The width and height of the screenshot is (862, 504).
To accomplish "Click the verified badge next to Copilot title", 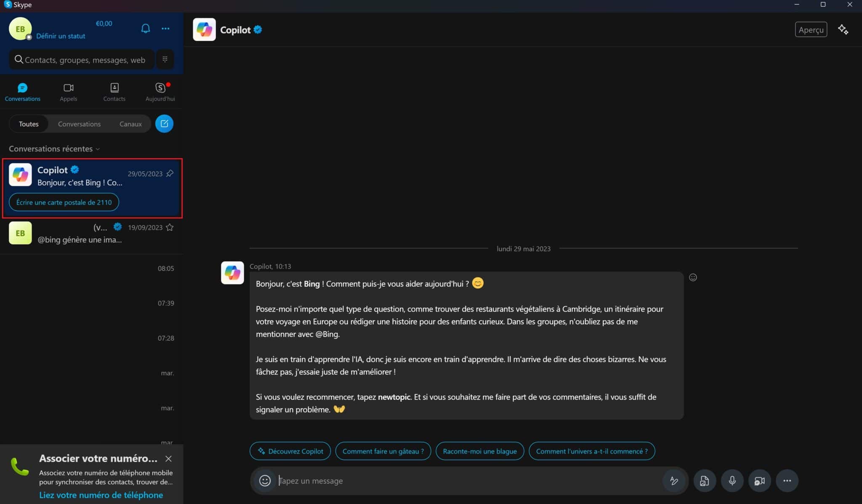I will [x=258, y=29].
